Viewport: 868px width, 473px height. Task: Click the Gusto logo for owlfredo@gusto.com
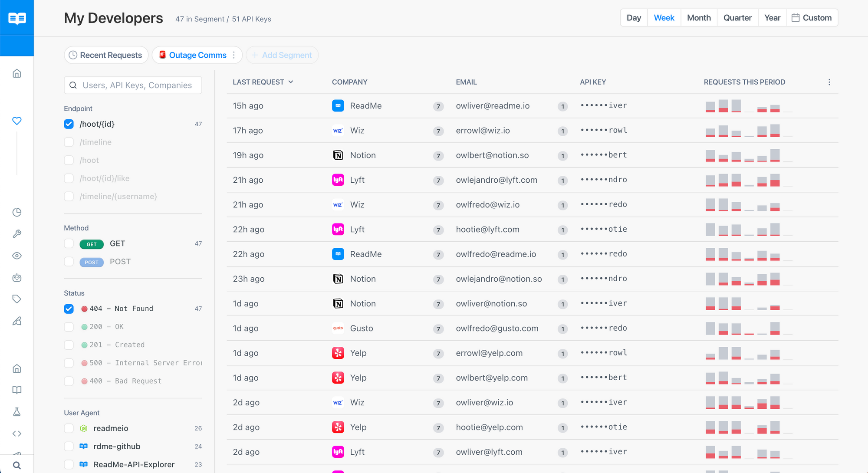click(x=338, y=328)
